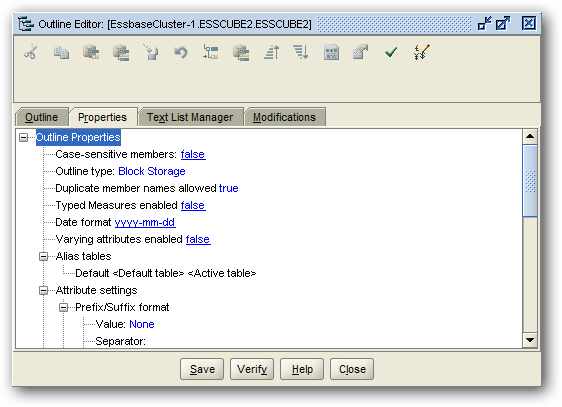Image resolution: width=562 pixels, height=407 pixels.
Task: Click the add member tree icon
Action: [x=211, y=52]
